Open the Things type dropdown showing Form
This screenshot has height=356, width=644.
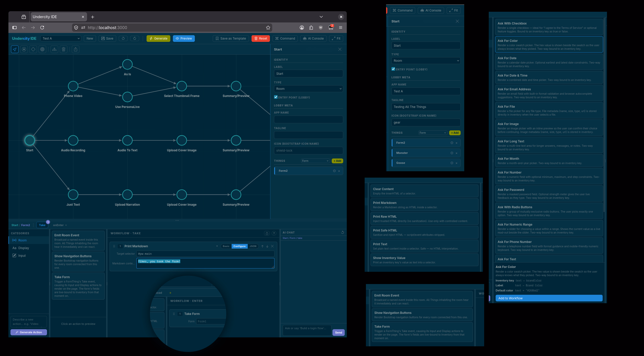(x=315, y=161)
